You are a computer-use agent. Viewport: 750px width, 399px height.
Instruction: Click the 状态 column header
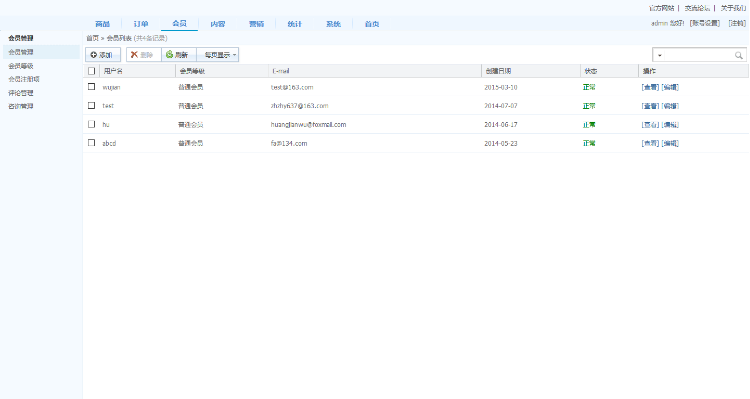pyautogui.click(x=591, y=71)
